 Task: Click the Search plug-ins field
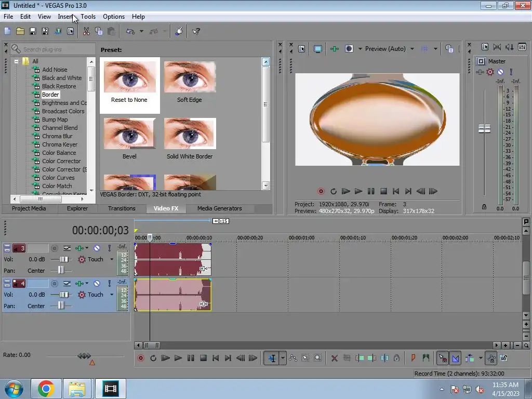click(x=52, y=49)
